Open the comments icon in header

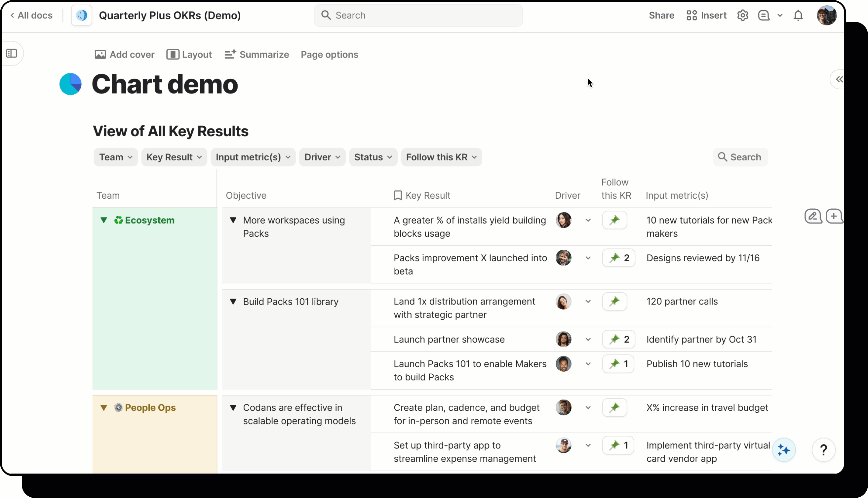(x=764, y=16)
